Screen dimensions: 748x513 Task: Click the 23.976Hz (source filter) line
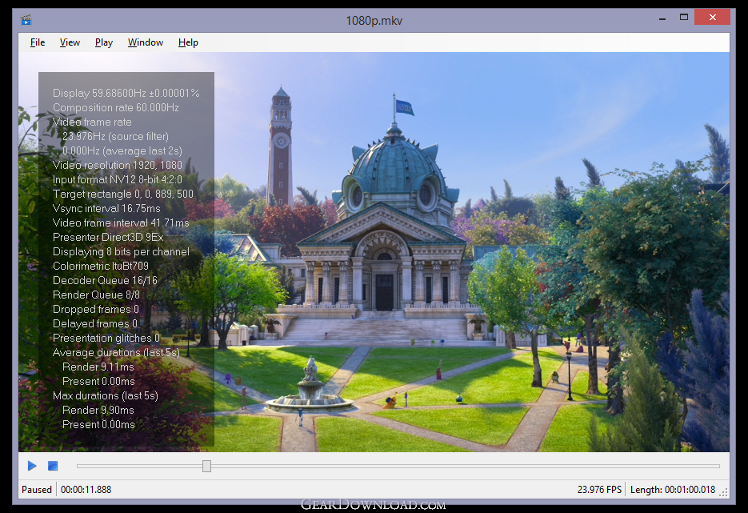tap(115, 136)
